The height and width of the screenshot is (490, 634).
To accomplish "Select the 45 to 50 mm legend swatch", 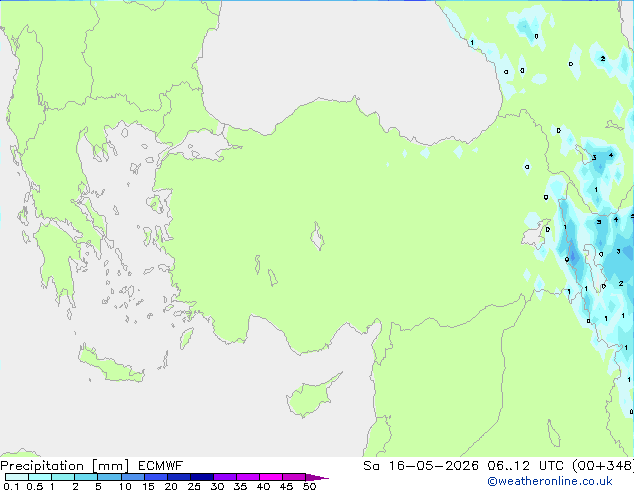I will [294, 477].
